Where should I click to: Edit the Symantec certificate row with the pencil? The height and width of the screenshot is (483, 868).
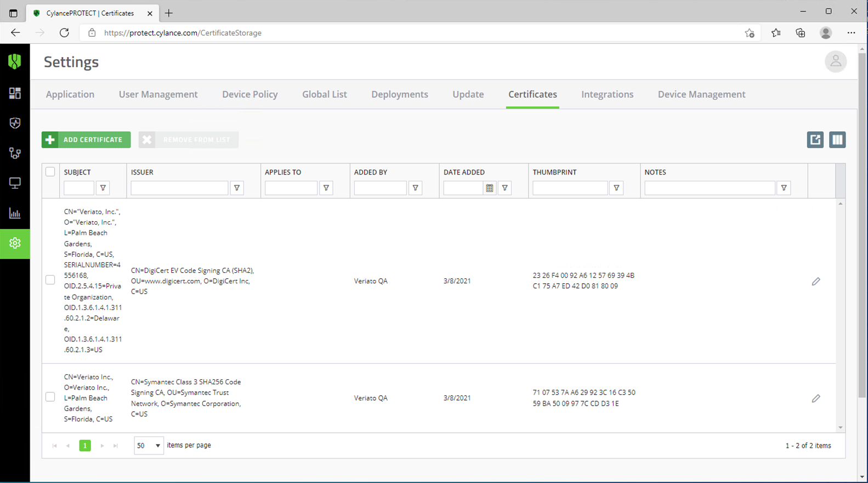tap(816, 398)
